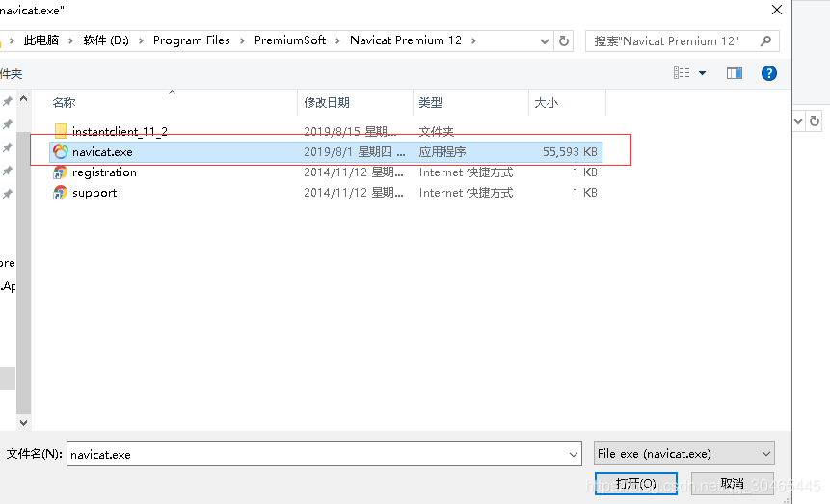
Task: Select the navicat.exe file name
Action: coord(102,152)
